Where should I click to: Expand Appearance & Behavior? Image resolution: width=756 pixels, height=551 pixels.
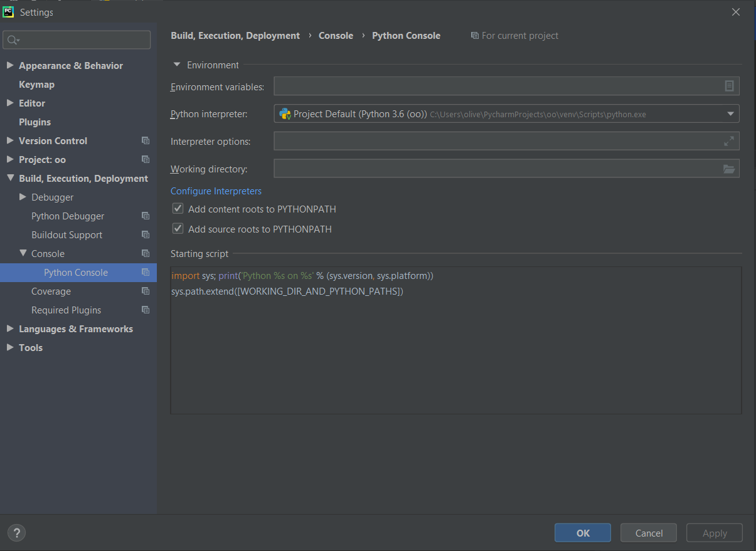10,65
